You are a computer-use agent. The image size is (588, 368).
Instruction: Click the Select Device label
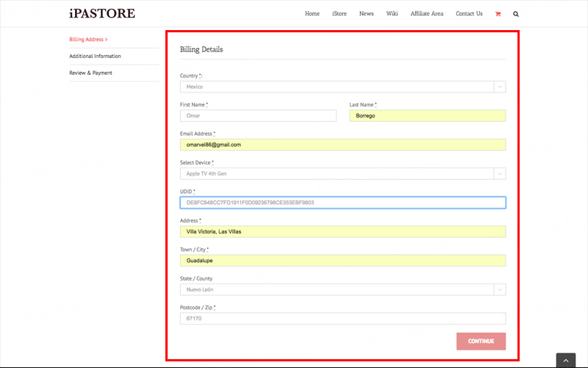[197, 162]
